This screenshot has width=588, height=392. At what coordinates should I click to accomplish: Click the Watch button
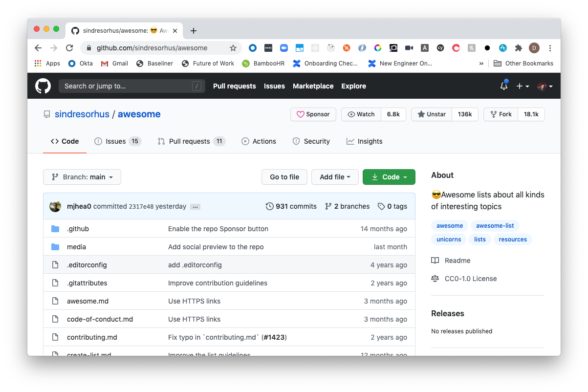point(361,114)
